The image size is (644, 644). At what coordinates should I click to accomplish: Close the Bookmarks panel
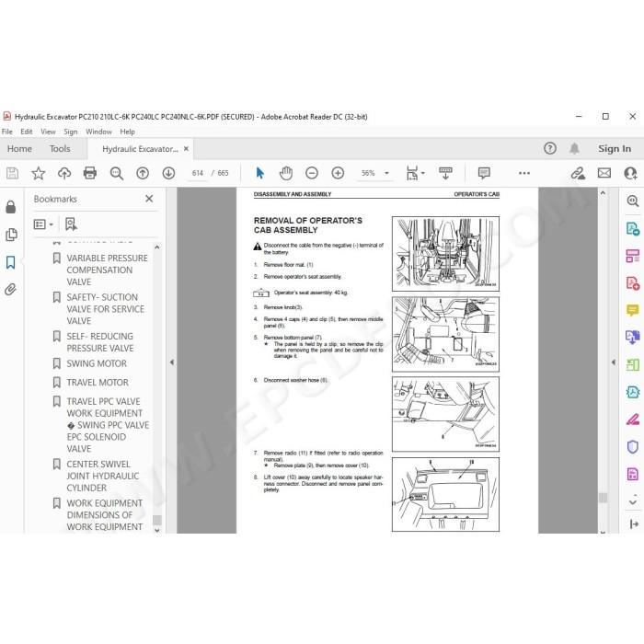coord(149,199)
